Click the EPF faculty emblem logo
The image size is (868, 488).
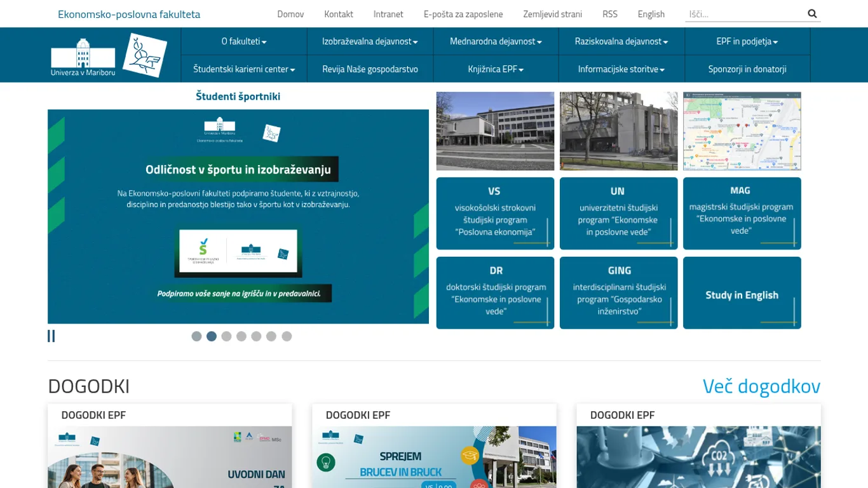coord(145,55)
